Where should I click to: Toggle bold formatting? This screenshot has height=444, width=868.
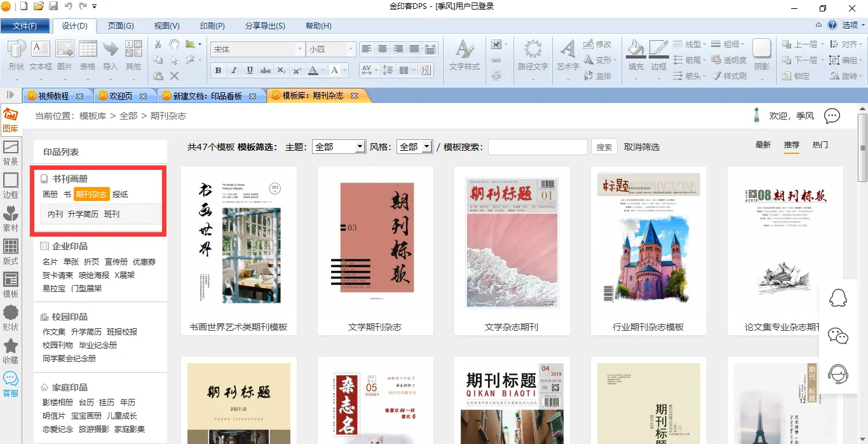tap(219, 71)
